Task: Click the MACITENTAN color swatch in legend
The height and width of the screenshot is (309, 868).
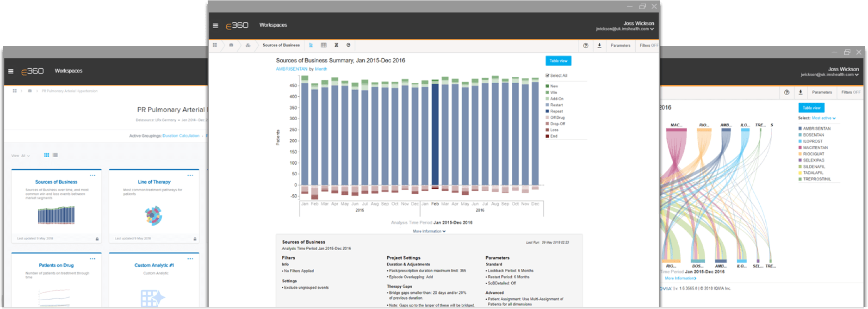Action: pyautogui.click(x=800, y=148)
